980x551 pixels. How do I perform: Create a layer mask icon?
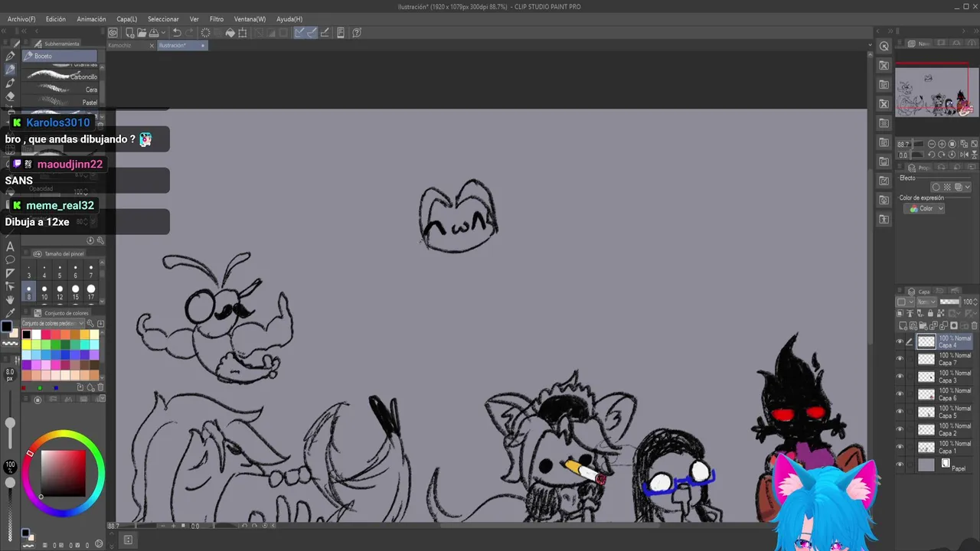coord(954,325)
